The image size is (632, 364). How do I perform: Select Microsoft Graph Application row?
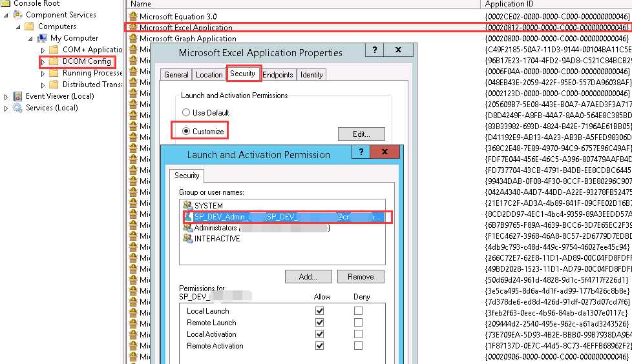point(188,38)
